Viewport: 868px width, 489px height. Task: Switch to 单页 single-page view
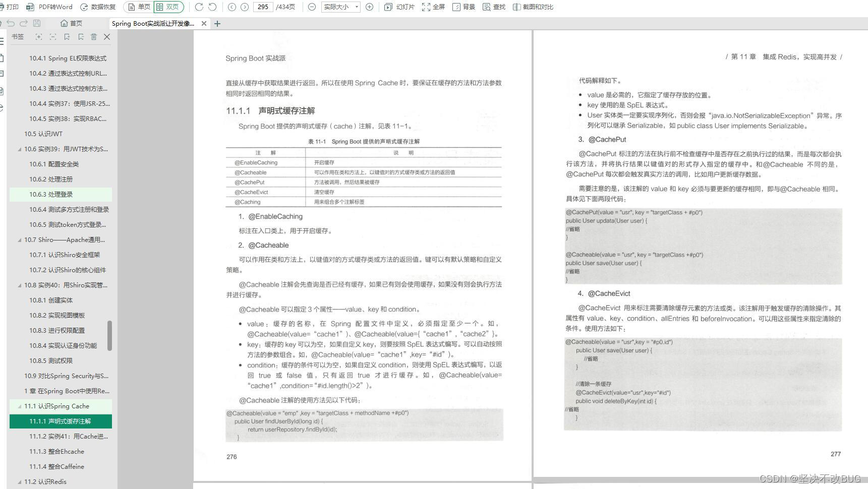[x=140, y=7]
